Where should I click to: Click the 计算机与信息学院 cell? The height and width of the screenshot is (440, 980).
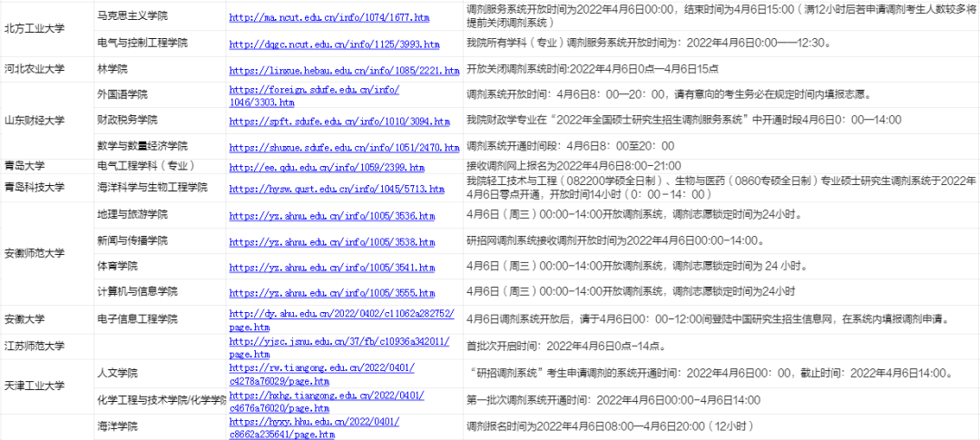coord(160,292)
